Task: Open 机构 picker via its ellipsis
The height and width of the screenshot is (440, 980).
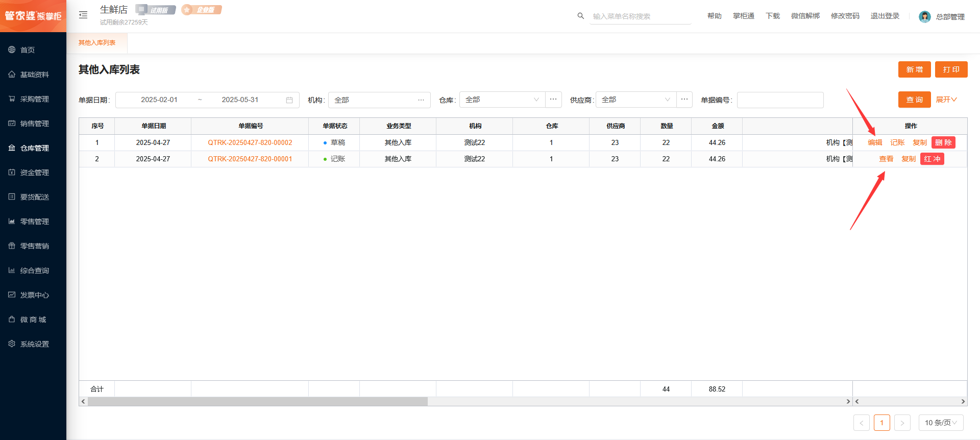Action: tap(421, 100)
